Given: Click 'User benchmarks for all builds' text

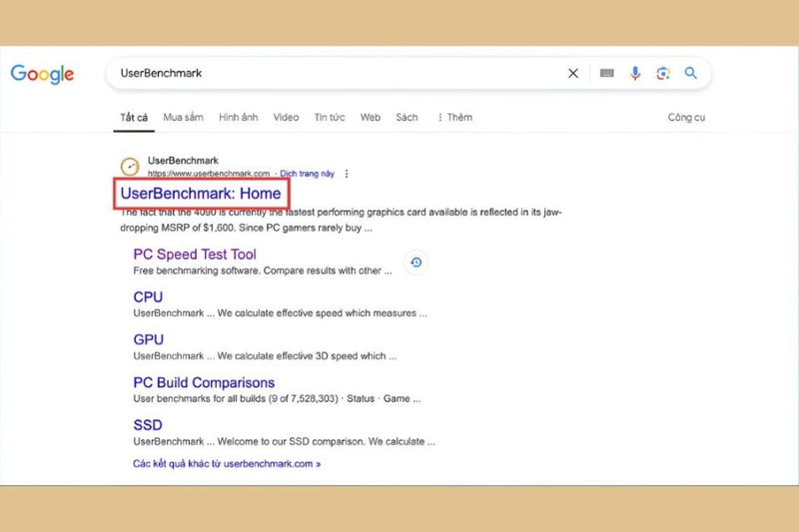Looking at the screenshot, I should pos(278,398).
